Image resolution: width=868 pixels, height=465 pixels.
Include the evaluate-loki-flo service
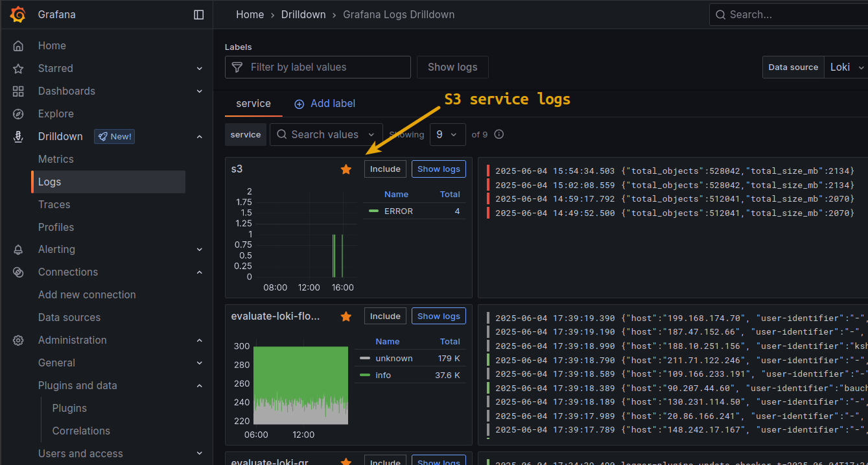tap(385, 316)
